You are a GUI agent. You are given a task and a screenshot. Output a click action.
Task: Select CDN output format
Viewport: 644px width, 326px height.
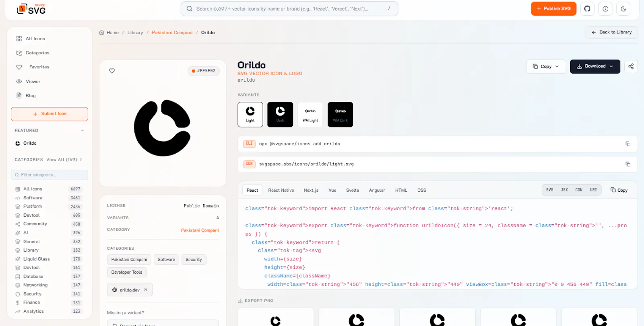click(579, 190)
